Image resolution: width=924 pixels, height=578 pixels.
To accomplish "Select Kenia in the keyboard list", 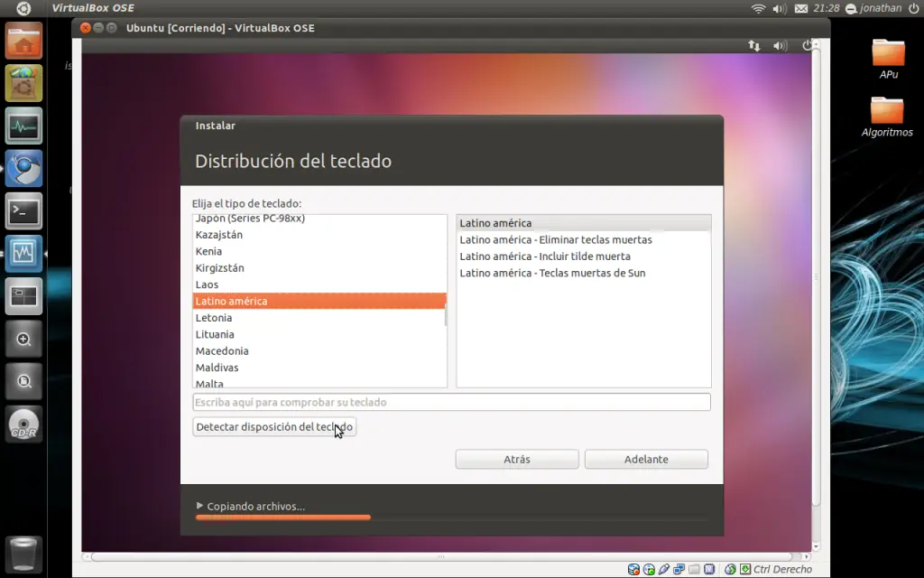I will tap(319, 251).
